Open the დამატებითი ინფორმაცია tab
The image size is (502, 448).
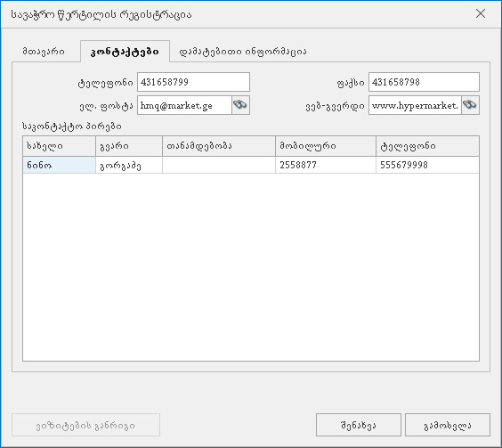point(243,52)
